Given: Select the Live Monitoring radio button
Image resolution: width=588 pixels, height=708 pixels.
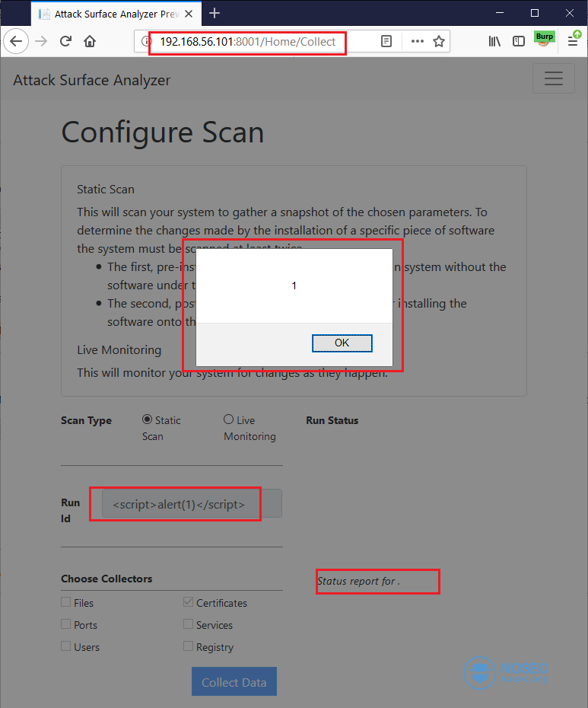Looking at the screenshot, I should 229,419.
